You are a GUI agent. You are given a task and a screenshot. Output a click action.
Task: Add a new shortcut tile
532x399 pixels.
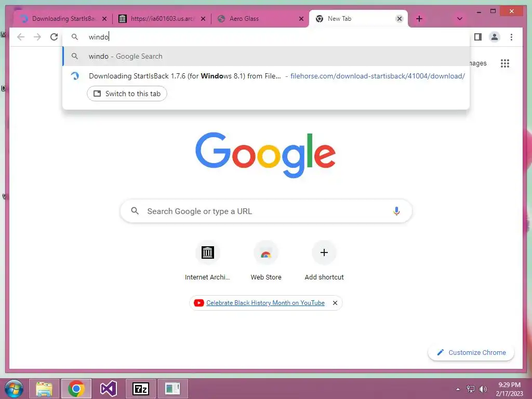click(x=324, y=261)
